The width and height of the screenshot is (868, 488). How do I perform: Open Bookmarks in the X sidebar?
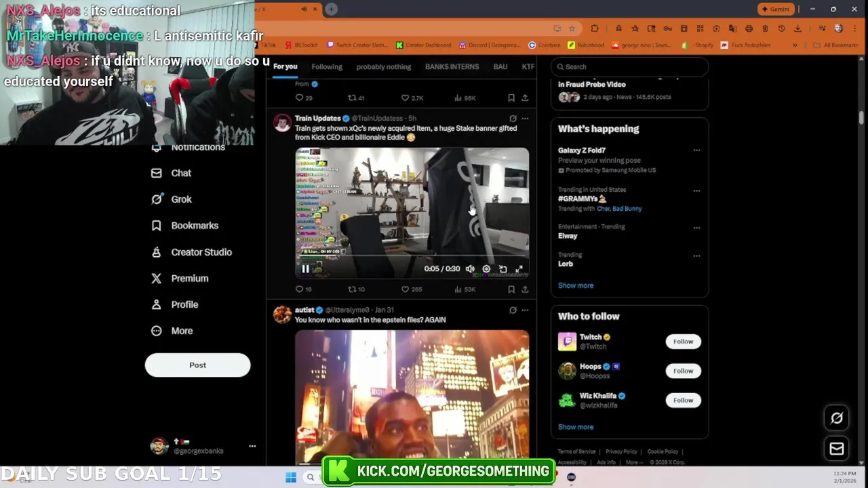coord(185,226)
